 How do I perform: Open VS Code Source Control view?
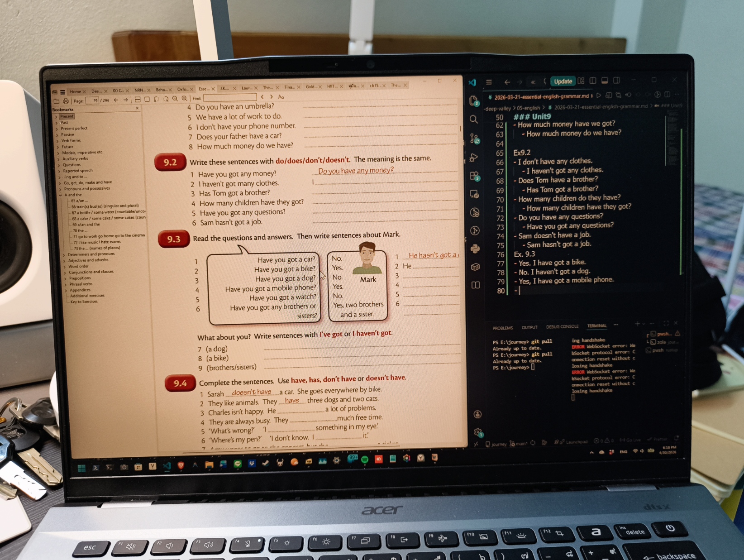click(x=474, y=139)
